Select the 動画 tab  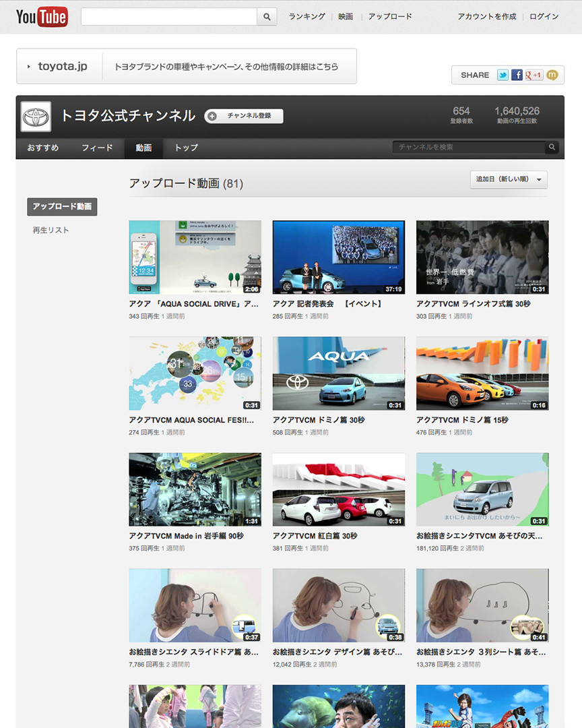[143, 148]
